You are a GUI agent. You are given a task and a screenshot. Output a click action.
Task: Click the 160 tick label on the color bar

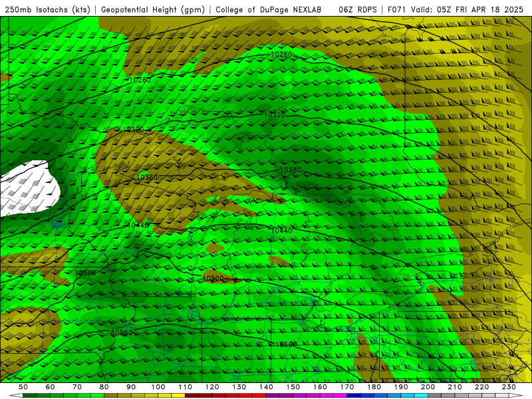(x=320, y=387)
